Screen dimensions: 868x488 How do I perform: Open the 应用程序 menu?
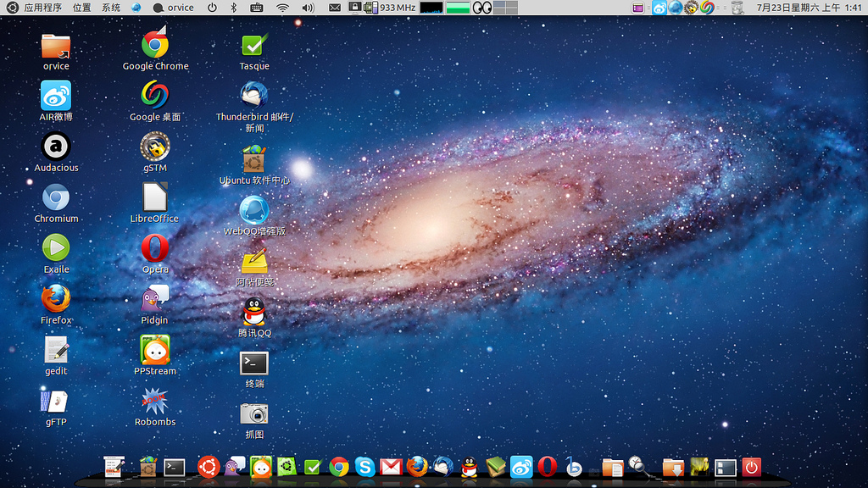tap(42, 7)
